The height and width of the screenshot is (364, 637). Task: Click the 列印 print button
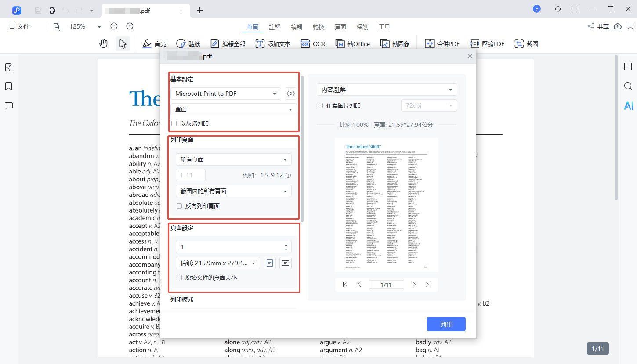point(446,324)
